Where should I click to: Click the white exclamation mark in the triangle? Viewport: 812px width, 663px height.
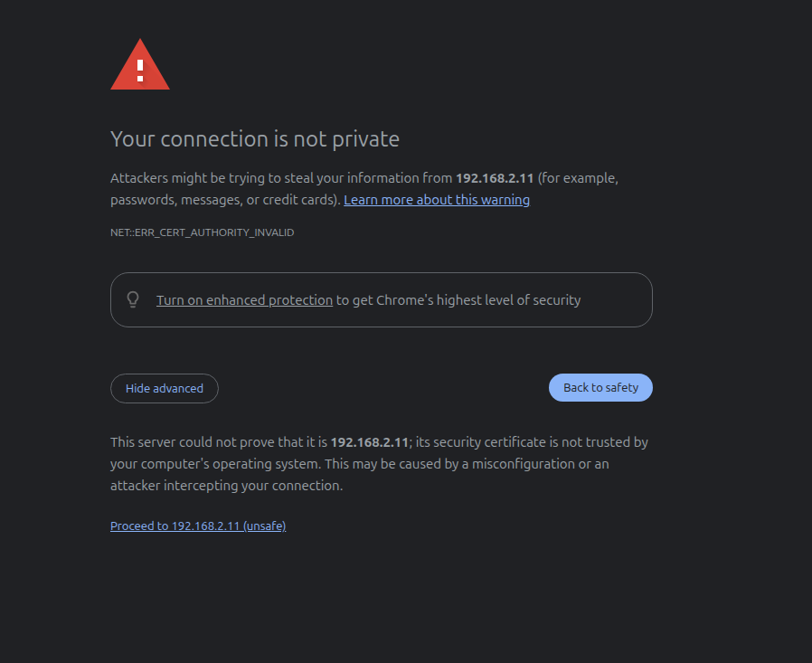tap(140, 70)
